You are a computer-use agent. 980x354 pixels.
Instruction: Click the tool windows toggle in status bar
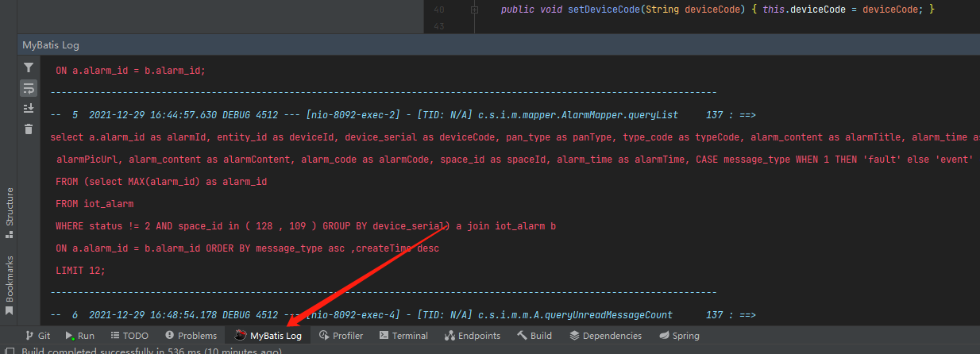[x=8, y=351]
